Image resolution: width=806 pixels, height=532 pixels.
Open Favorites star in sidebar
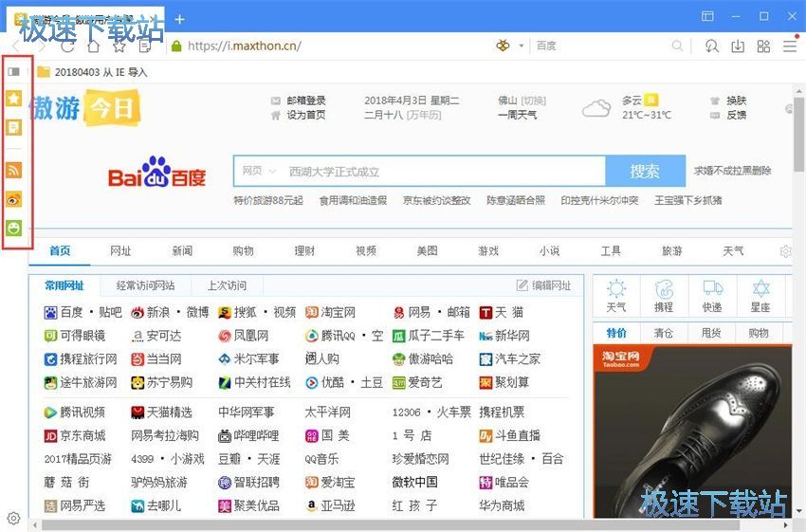coord(14,98)
